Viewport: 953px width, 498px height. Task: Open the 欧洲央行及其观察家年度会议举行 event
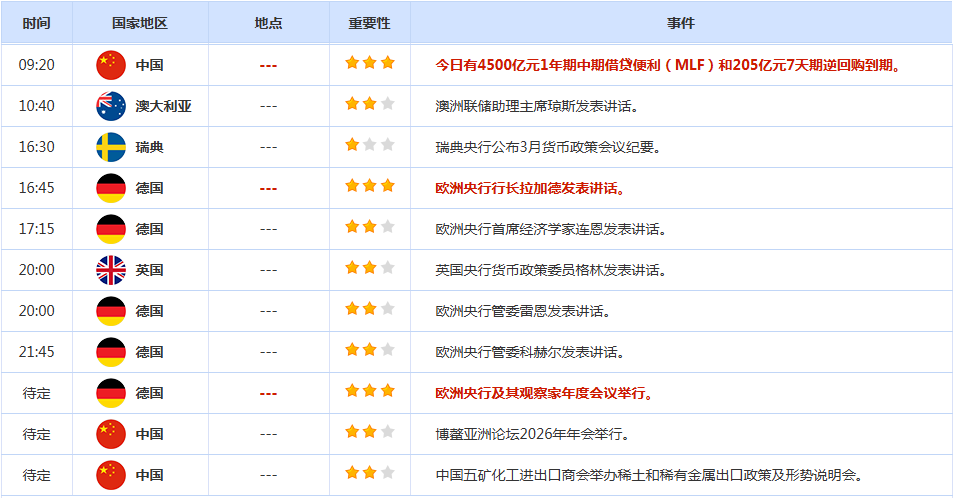[545, 393]
